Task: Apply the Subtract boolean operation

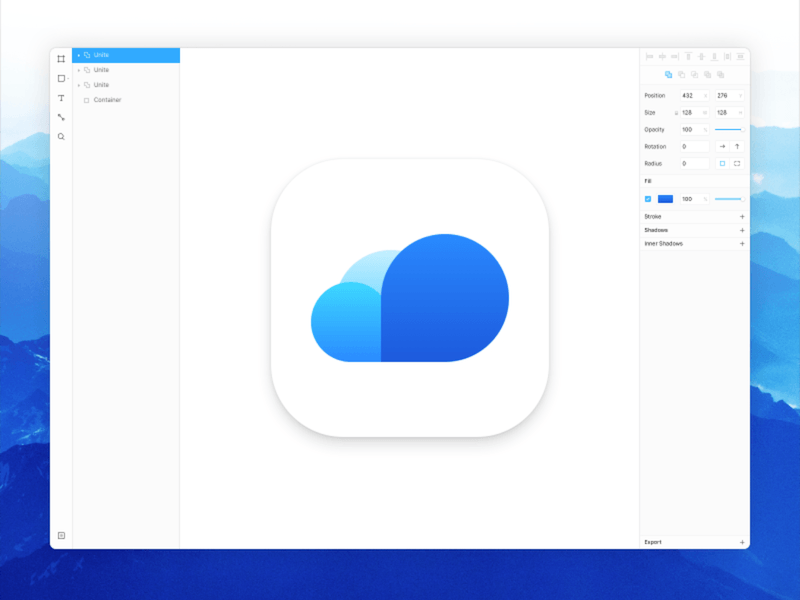Action: click(681, 74)
